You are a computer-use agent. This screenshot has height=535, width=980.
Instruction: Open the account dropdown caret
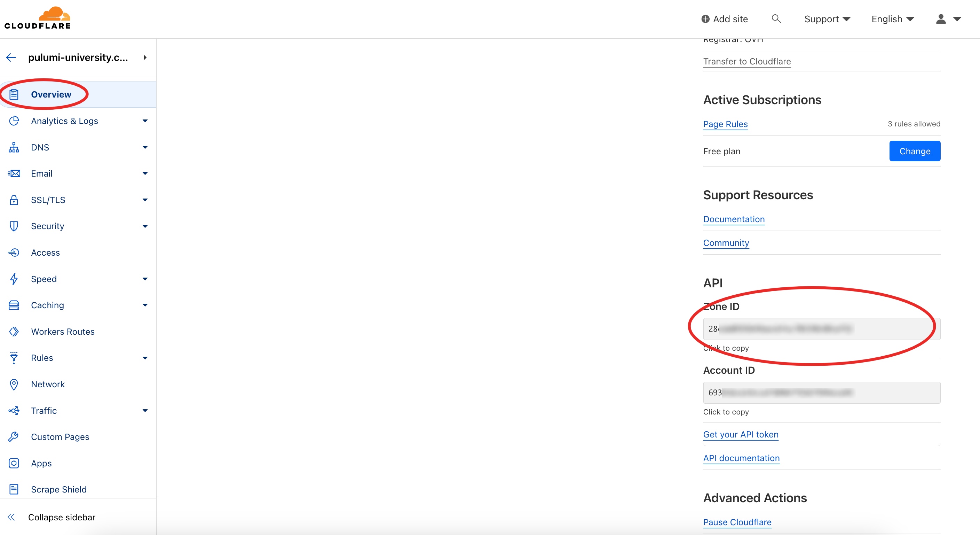click(957, 19)
